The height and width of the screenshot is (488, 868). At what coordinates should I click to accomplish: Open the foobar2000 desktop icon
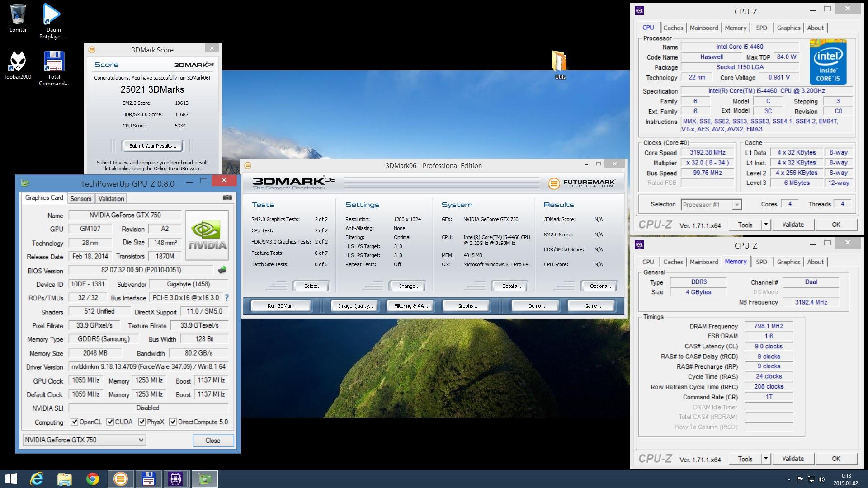(x=18, y=65)
